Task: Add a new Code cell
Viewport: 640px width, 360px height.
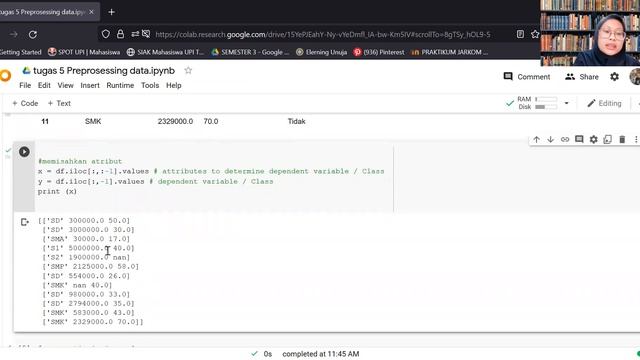Action: (x=25, y=103)
